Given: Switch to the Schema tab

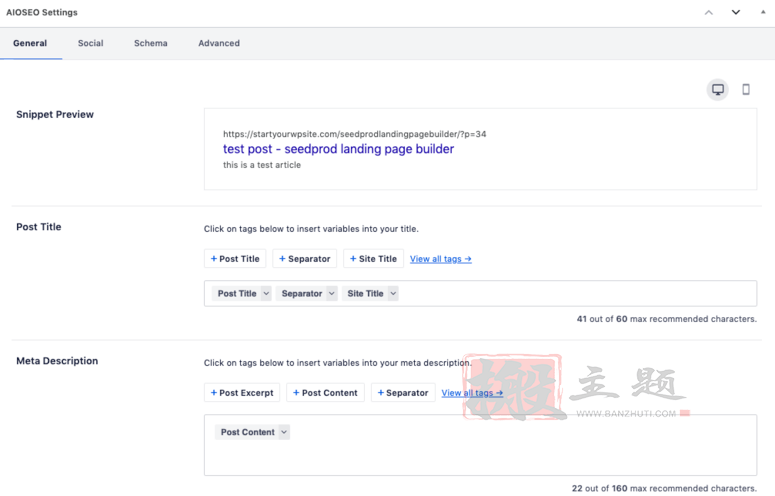Looking at the screenshot, I should click(x=151, y=43).
